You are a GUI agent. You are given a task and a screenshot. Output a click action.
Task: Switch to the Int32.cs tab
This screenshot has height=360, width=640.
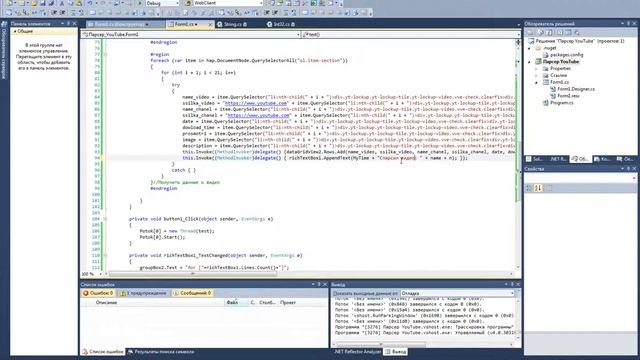281,24
